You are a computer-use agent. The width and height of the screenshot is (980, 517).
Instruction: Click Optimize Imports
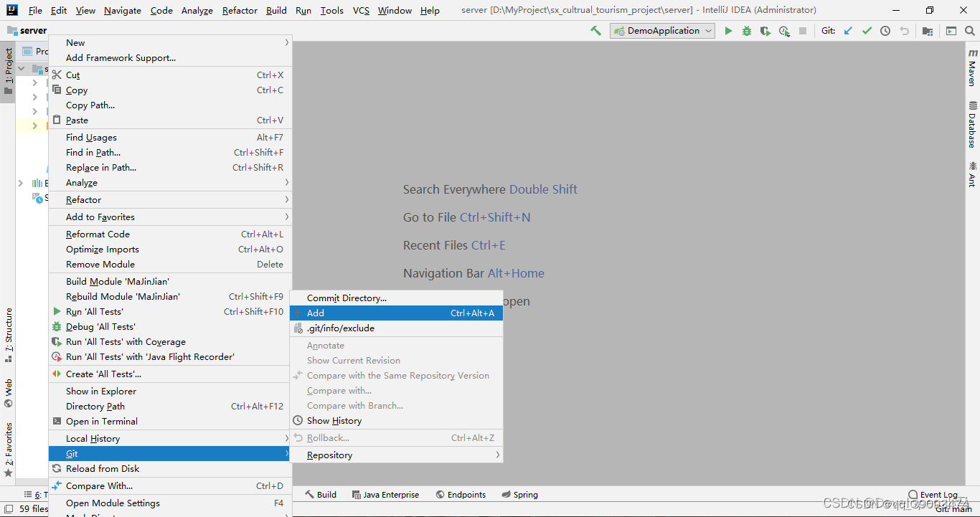click(x=170, y=250)
